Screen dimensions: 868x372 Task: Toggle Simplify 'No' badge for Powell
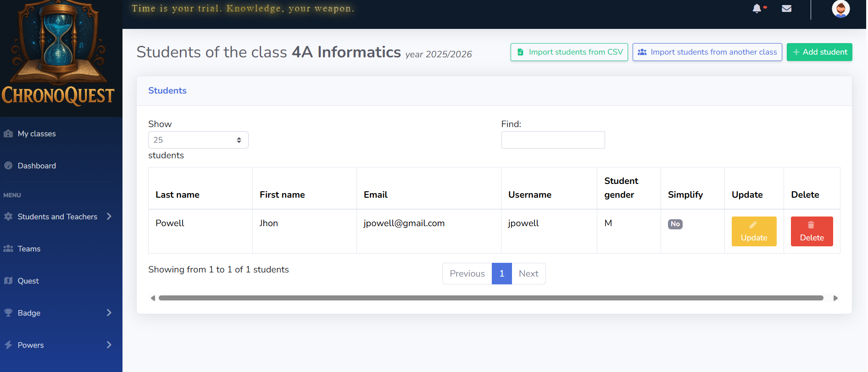(x=675, y=224)
